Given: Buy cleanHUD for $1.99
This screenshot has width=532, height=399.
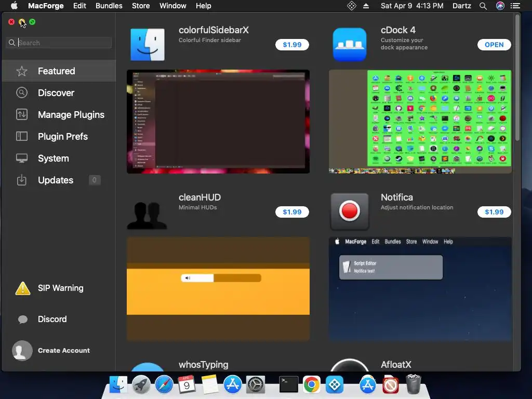Looking at the screenshot, I should [292, 212].
